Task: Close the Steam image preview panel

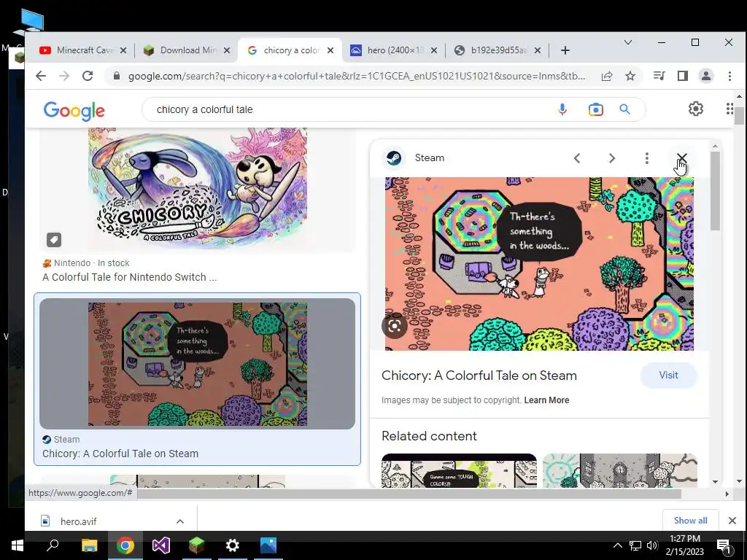Action: [x=682, y=157]
